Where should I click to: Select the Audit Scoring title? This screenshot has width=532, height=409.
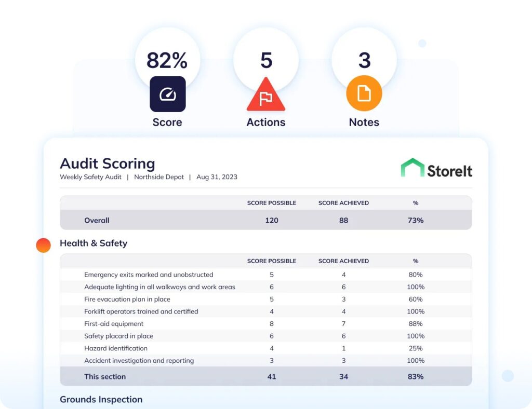tap(108, 163)
